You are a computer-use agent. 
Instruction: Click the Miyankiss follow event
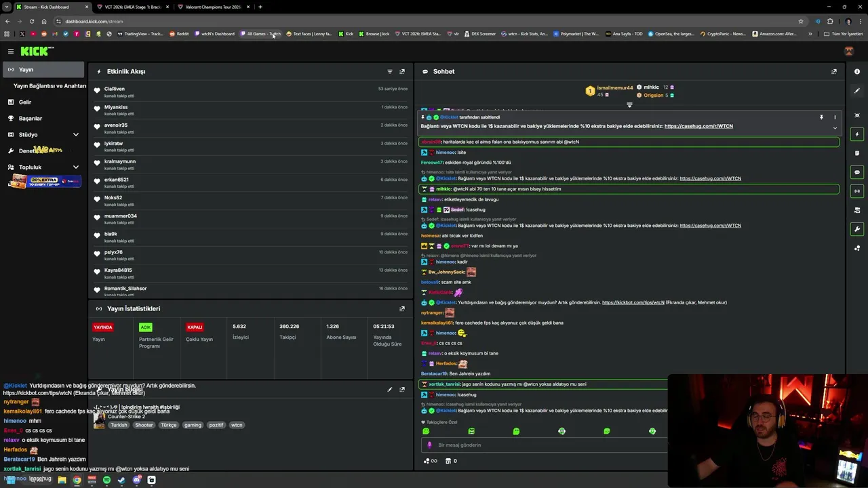251,110
